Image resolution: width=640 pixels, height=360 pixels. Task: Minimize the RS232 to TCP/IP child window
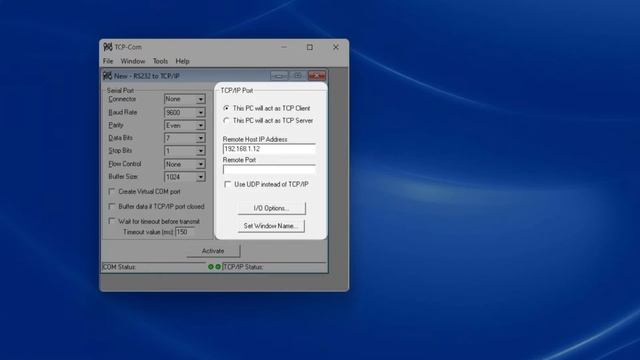[x=279, y=76]
